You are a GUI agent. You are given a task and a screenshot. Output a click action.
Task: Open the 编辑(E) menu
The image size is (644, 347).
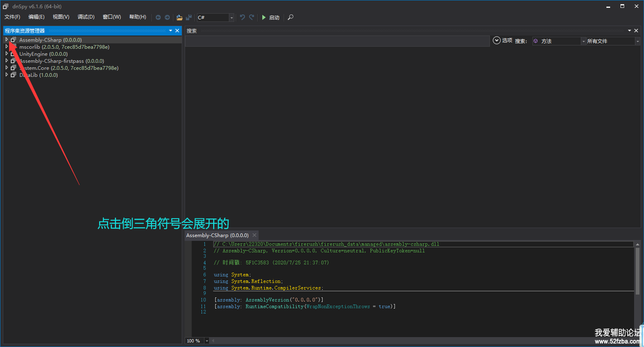coord(36,17)
